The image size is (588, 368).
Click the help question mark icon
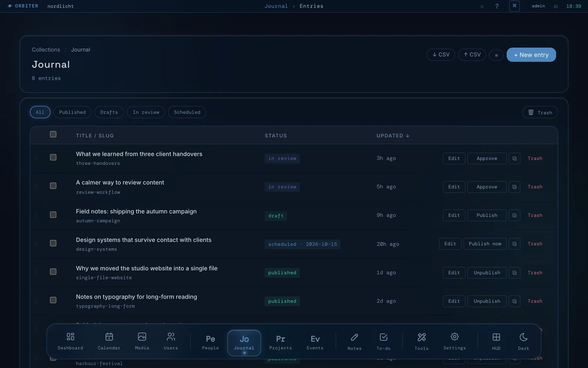pyautogui.click(x=497, y=6)
